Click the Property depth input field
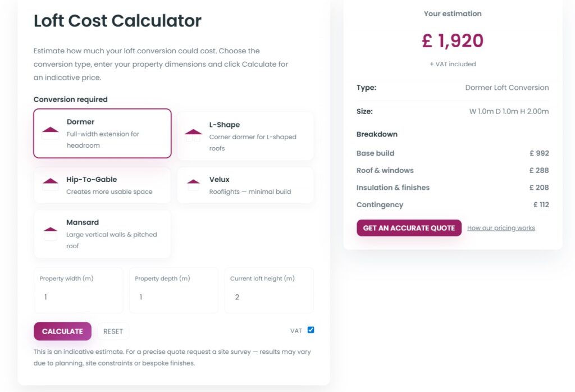This screenshot has height=392, width=575. (174, 297)
